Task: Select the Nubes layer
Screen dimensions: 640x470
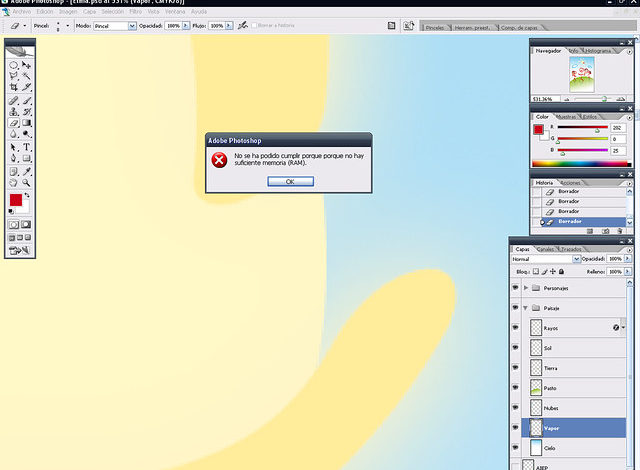Action: 574,408
